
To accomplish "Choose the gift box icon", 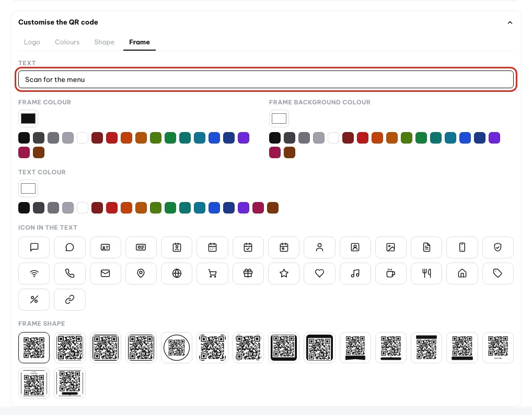I will tap(248, 274).
